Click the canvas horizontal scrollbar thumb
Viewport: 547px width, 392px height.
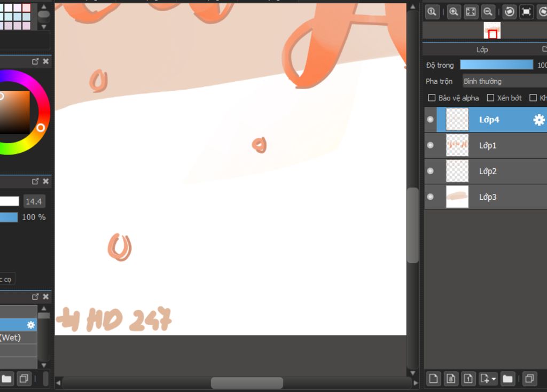[247, 383]
